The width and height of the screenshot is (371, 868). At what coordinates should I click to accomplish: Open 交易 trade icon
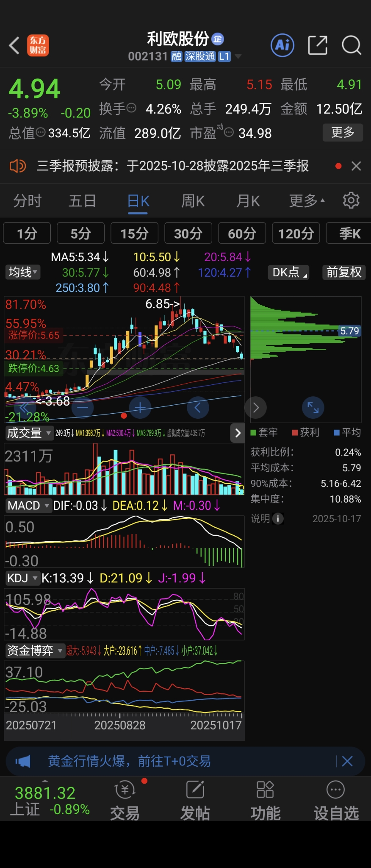pyautogui.click(x=125, y=800)
